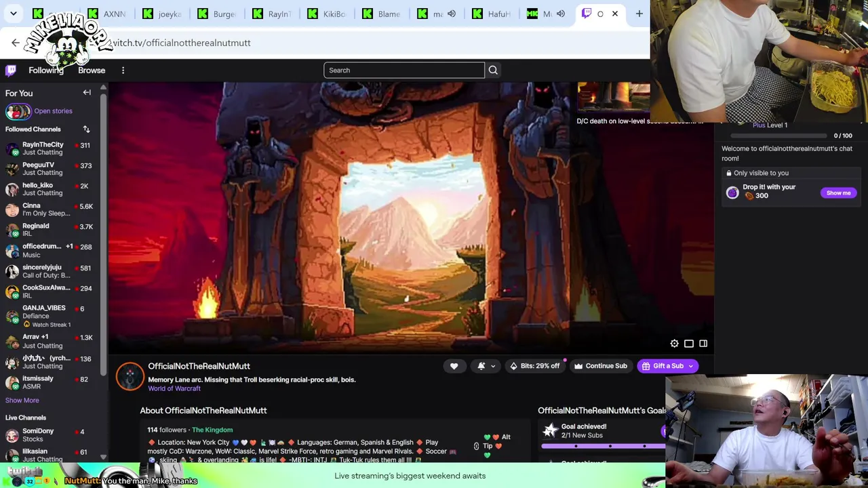Select Reginald's sidebar avatar
This screenshot has width=868, height=488.
coord(12,230)
